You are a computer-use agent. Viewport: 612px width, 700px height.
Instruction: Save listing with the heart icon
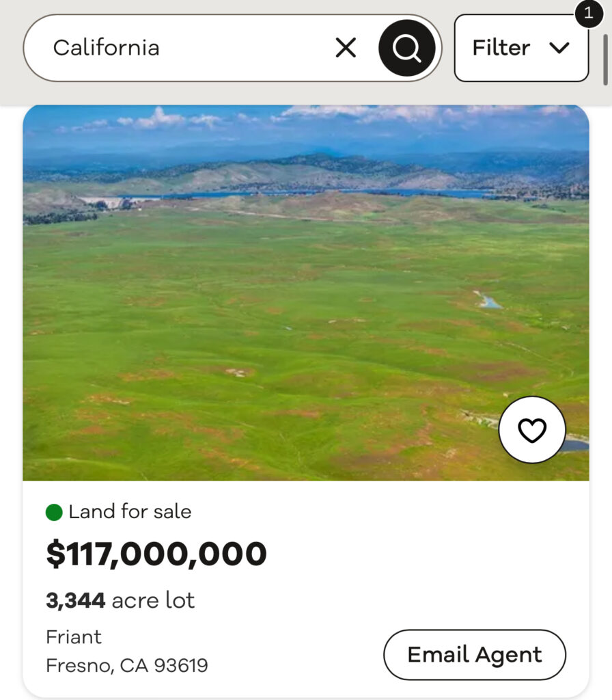(532, 430)
